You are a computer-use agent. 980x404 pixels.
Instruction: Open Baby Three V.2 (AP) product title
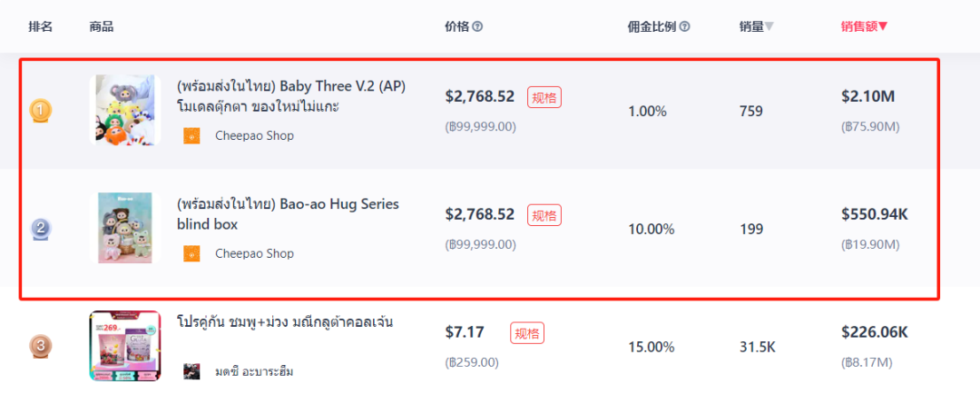pyautogui.click(x=290, y=86)
